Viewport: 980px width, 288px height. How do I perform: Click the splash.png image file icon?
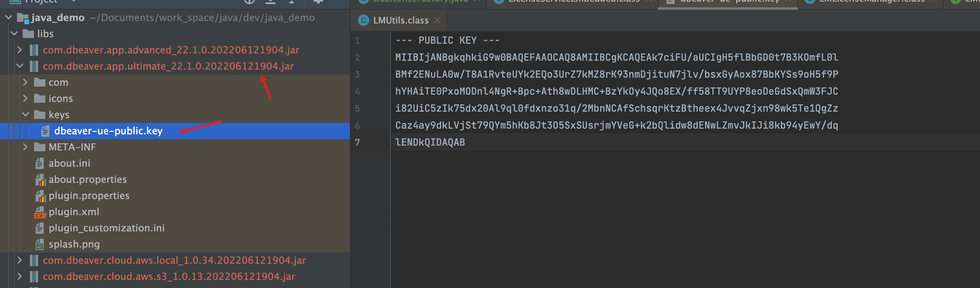(x=40, y=244)
